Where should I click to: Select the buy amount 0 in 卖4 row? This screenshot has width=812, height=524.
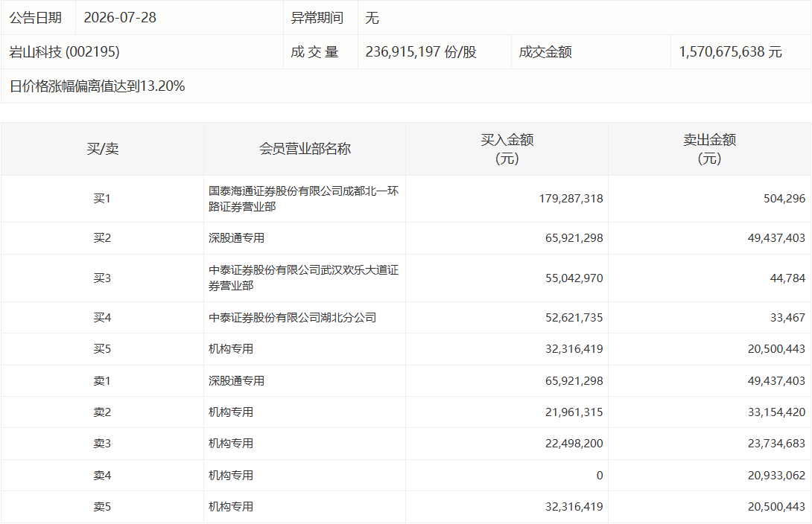(x=600, y=476)
